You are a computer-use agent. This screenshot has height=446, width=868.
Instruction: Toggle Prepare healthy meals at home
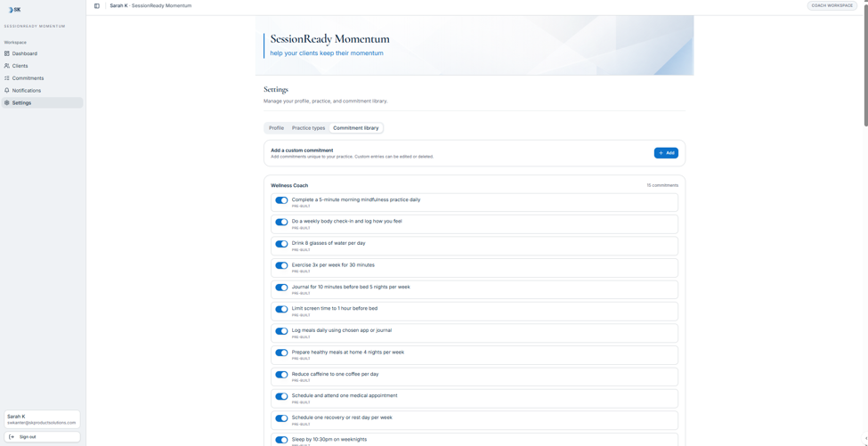(282, 353)
